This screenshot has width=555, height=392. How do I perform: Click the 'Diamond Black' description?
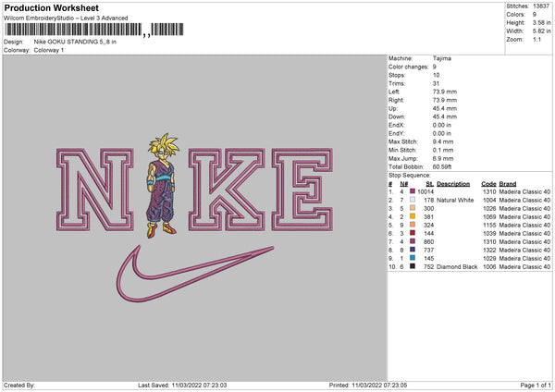click(x=457, y=267)
